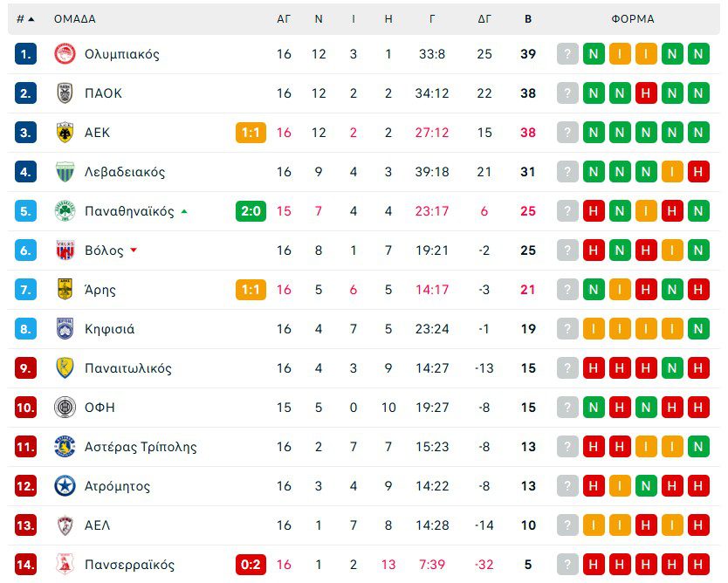728x583 pixels.
Task: Open Παναθηναϊκός live score 2:0 badge
Action: point(251,211)
